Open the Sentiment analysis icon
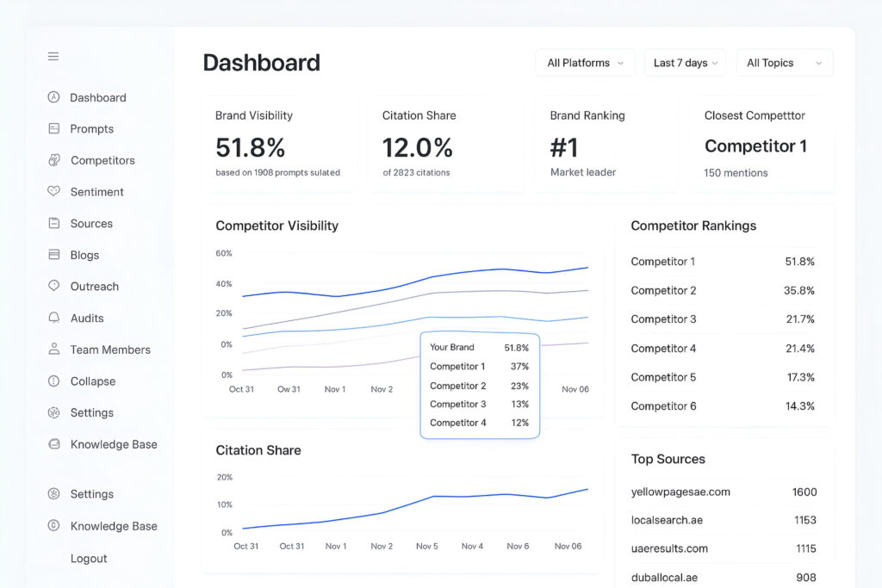Image resolution: width=882 pixels, height=588 pixels. (53, 191)
